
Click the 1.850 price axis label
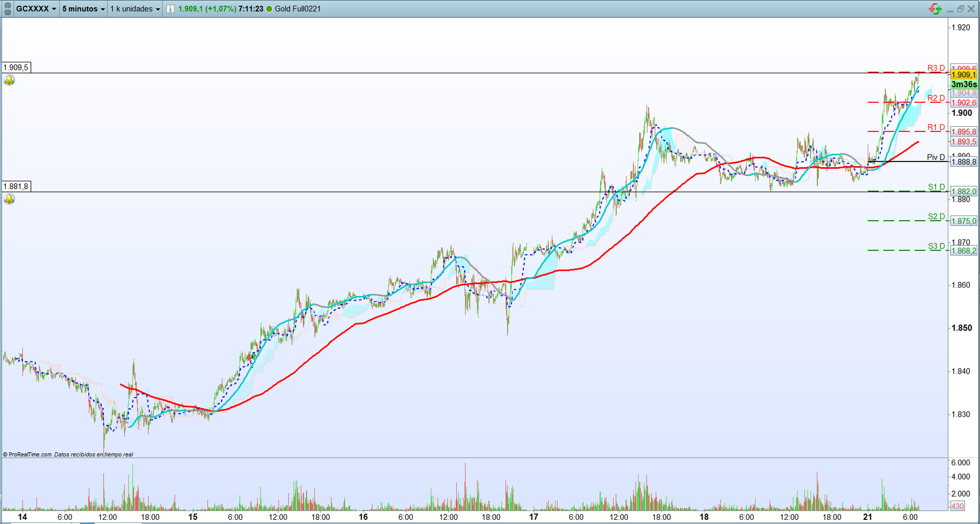tap(962, 328)
